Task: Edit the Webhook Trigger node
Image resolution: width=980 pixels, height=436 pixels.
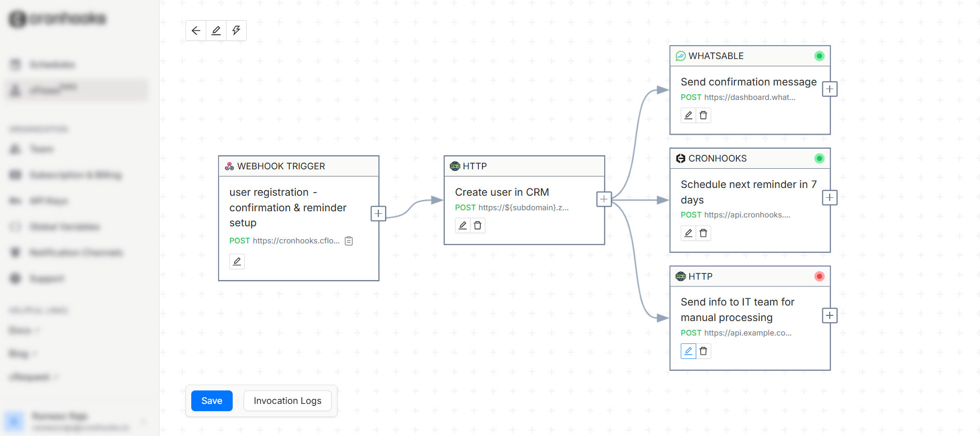Action: [237, 261]
